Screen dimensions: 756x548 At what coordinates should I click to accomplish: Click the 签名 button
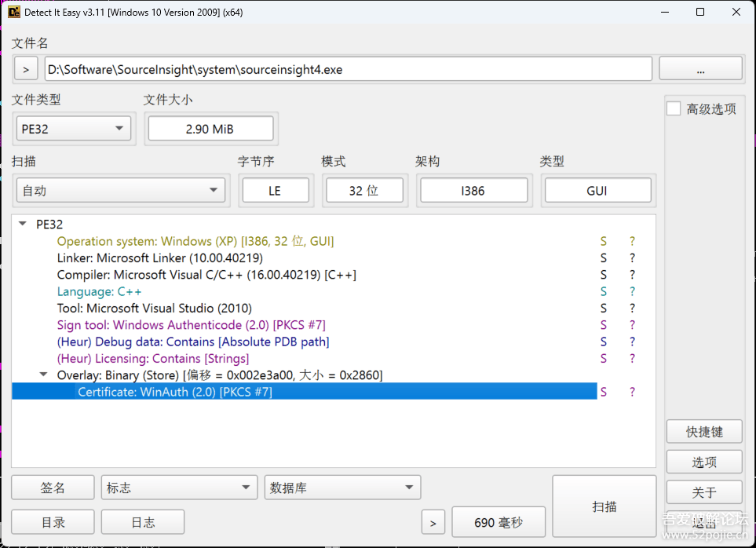point(53,488)
